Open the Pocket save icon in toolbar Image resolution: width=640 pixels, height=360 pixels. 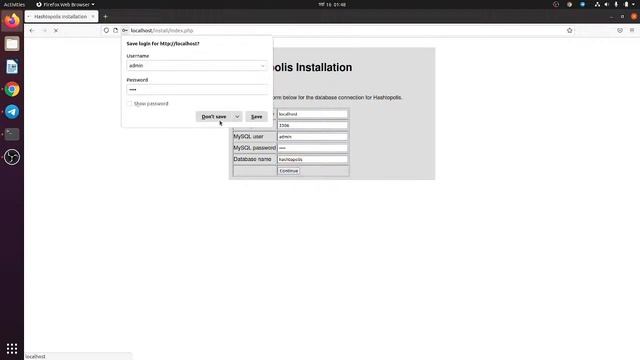pos(620,31)
